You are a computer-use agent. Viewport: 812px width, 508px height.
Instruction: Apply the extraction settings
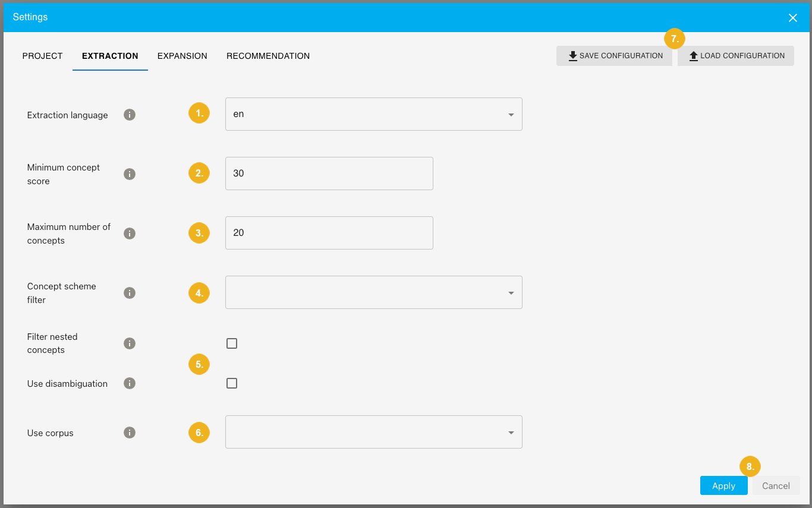tap(723, 485)
